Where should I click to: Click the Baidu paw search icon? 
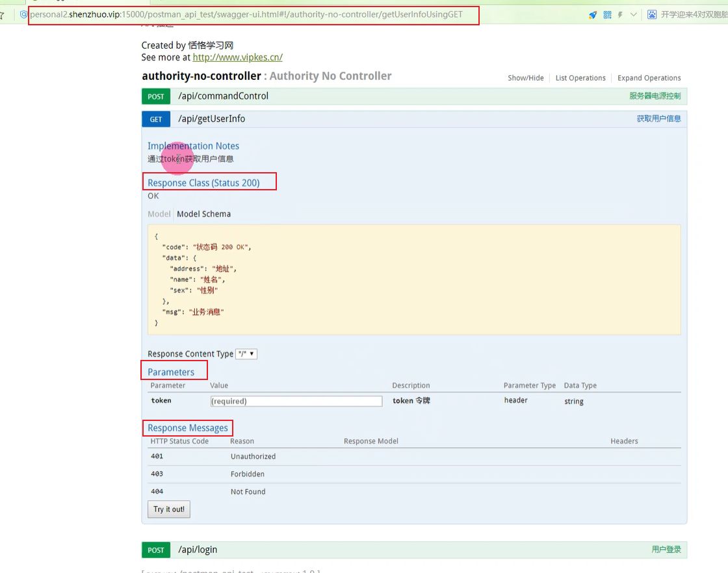pyautogui.click(x=652, y=15)
